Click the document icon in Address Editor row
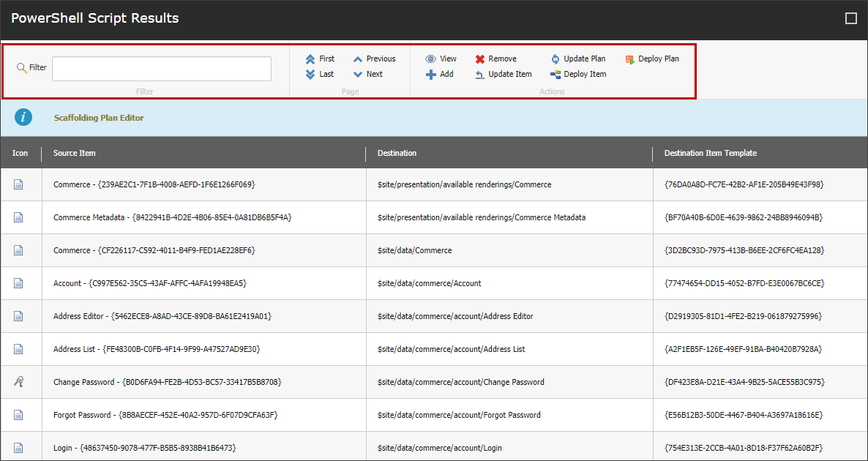This screenshot has width=868, height=461. 18,316
